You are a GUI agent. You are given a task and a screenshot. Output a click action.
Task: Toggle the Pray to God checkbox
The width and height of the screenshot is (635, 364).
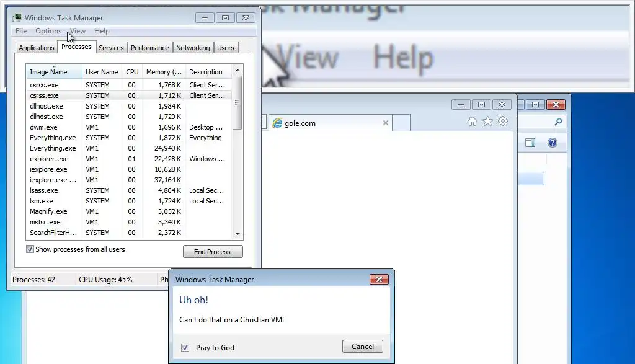click(x=185, y=347)
